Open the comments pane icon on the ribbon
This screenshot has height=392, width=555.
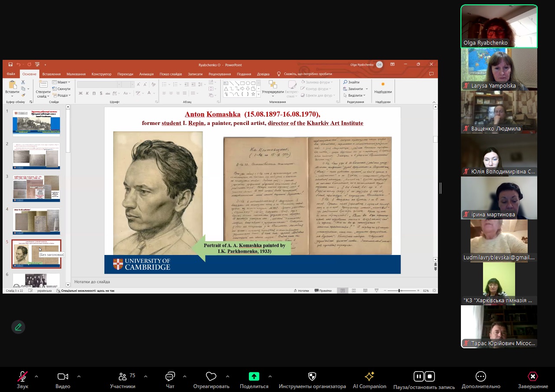[x=431, y=74]
